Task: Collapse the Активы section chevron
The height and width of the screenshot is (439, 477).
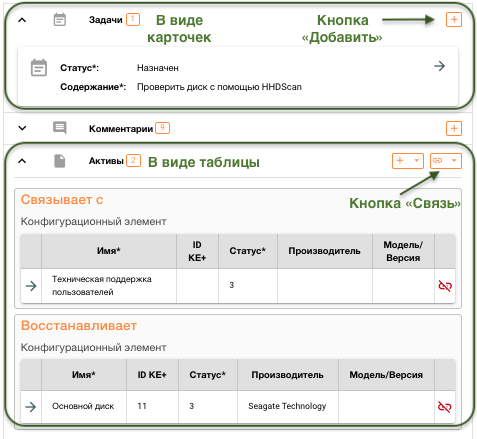Action: [22, 161]
